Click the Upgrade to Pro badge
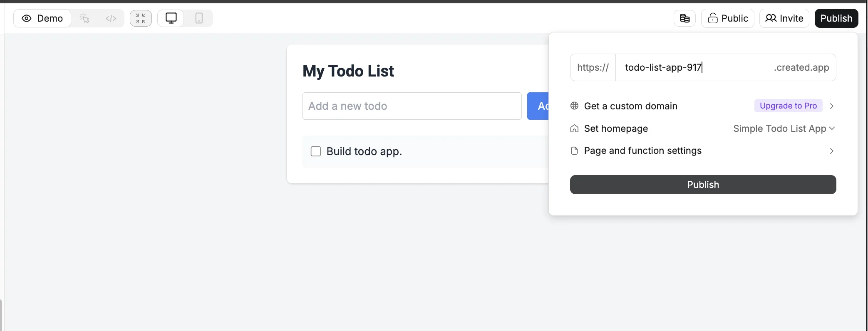Viewport: 868px width, 331px height. 788,106
